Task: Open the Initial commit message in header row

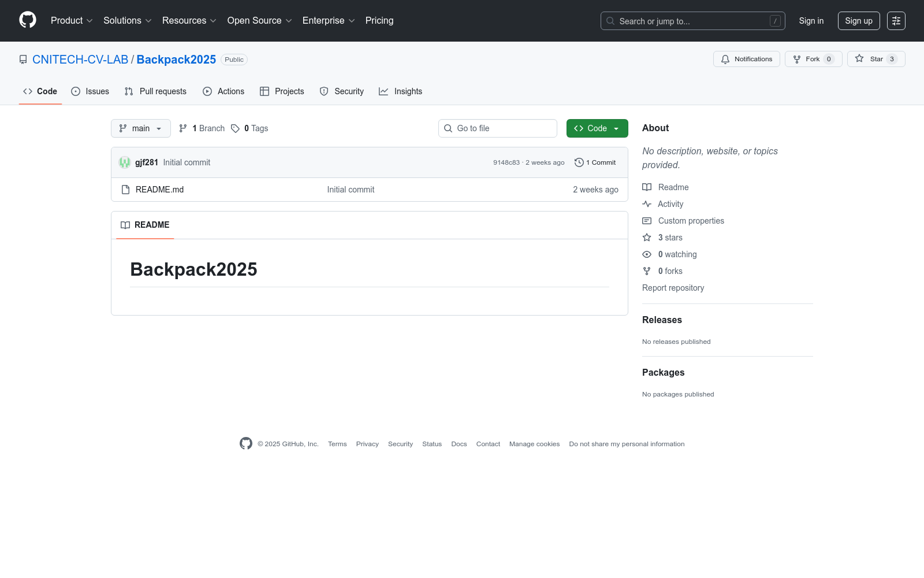Action: pos(187,162)
